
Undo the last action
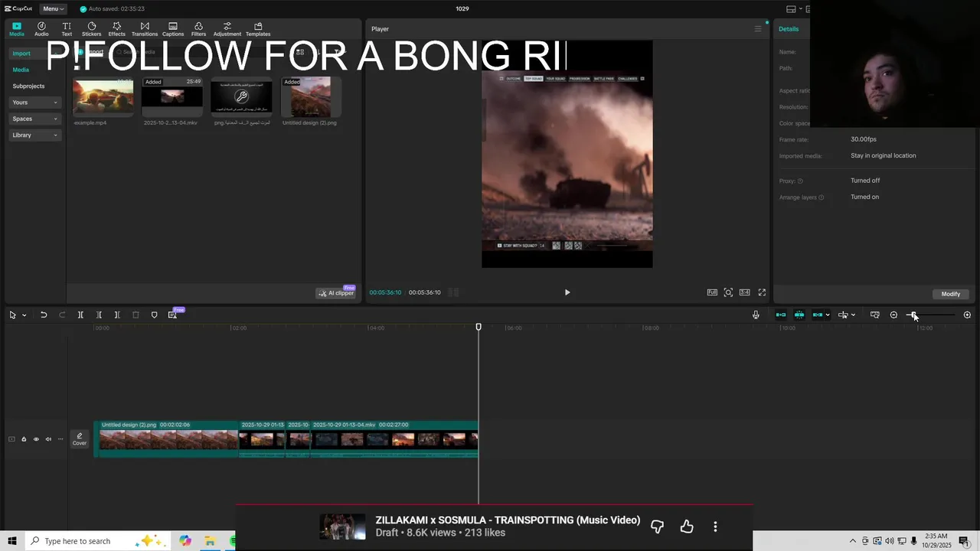[x=44, y=315]
